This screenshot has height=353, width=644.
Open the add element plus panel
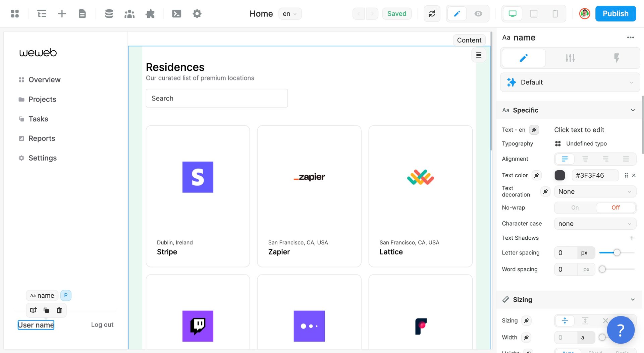62,14
